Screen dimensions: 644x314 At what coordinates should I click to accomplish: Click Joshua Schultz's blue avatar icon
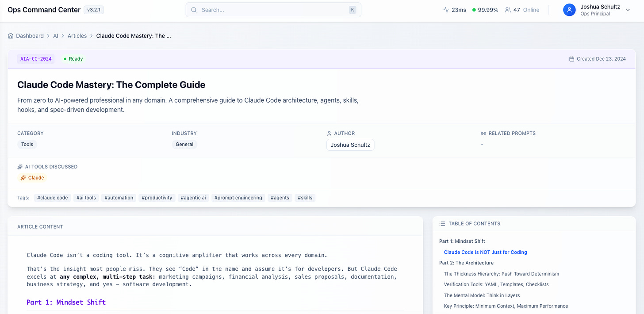[x=569, y=10]
